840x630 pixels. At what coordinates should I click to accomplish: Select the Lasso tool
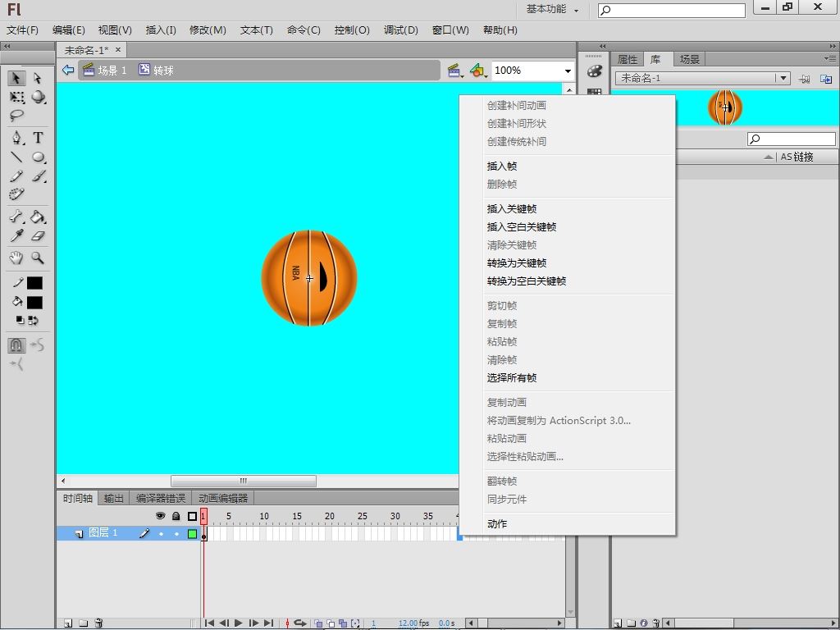16,116
